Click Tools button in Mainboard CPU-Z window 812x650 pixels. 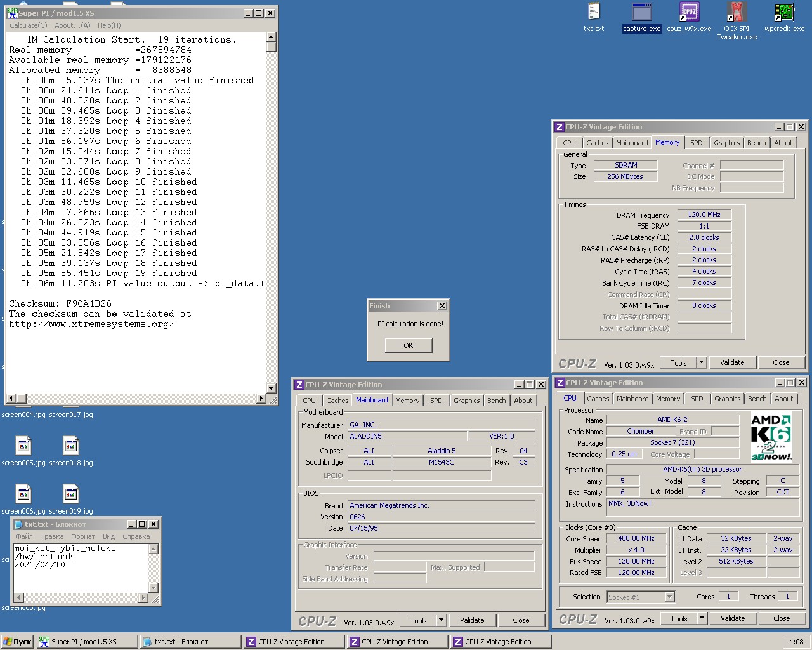pos(418,620)
